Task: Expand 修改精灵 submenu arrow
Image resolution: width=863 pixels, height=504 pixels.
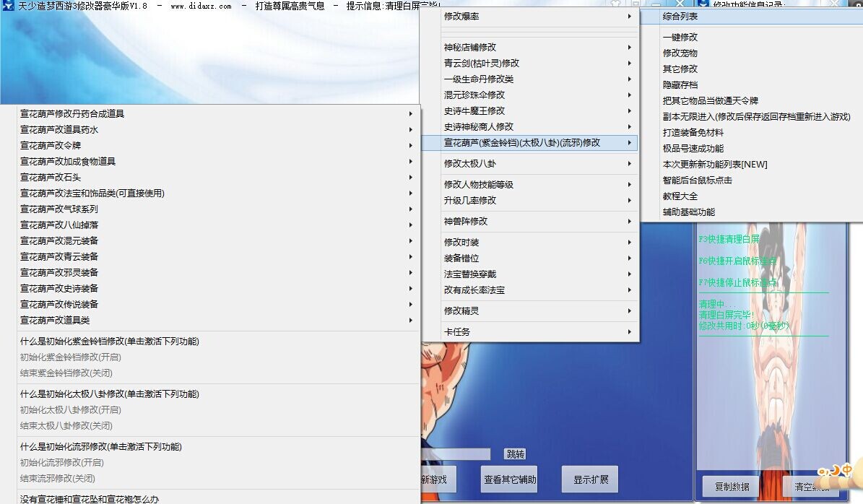Action: tap(629, 310)
